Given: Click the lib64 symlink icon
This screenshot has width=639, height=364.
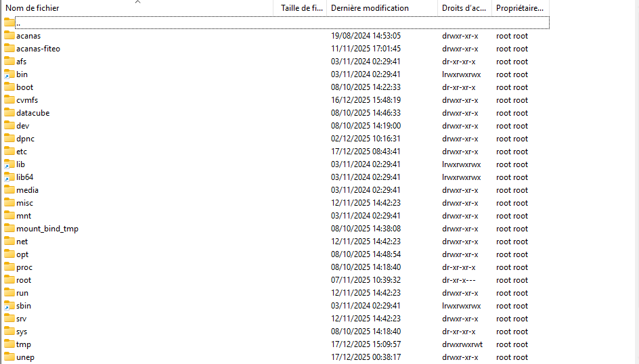Looking at the screenshot, I should (9, 177).
